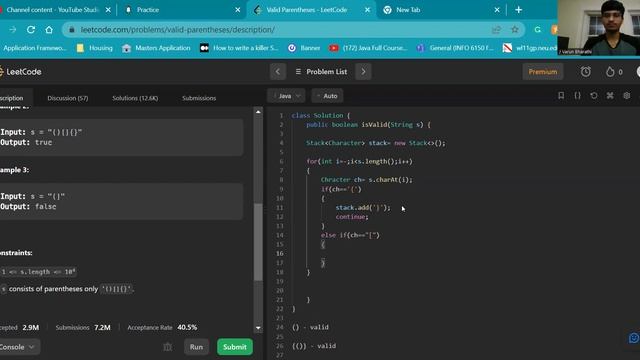640x360 pixels.
Task: Click description scrollbar down arrow
Action: pyautogui.click(x=258, y=328)
